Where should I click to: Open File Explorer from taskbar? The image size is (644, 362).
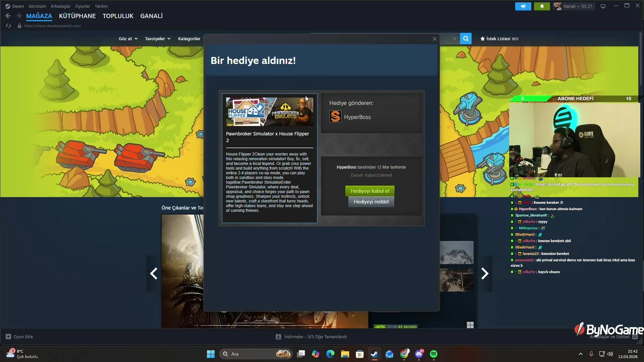click(x=345, y=354)
